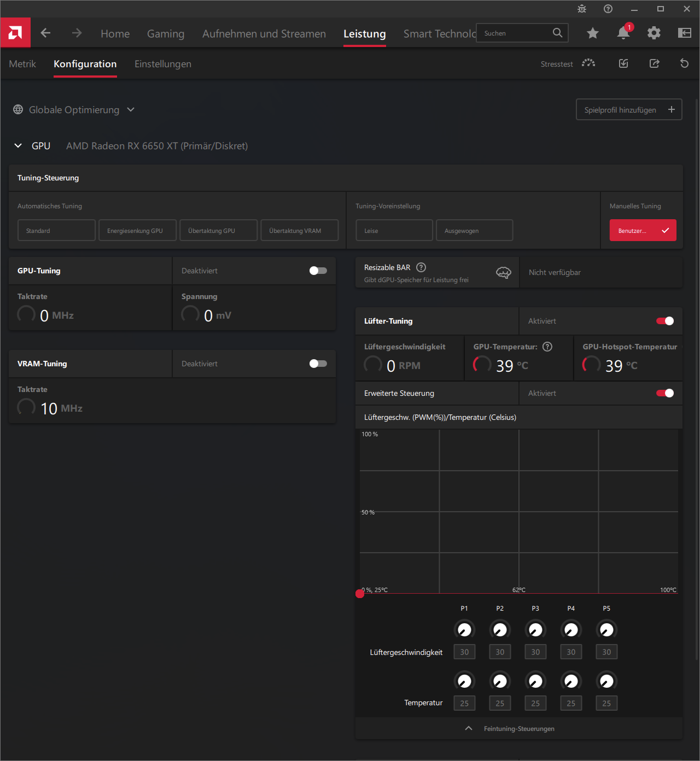Start the Stresstest gauge icon
This screenshot has width=700, height=761.
[588, 63]
